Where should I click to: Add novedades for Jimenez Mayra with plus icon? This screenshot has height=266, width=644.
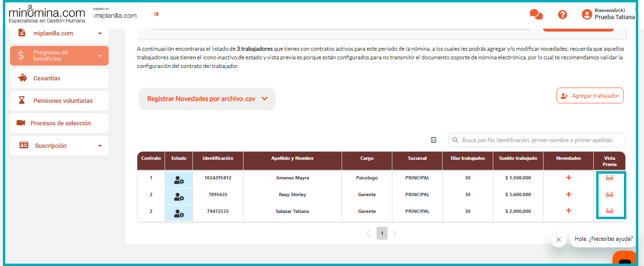(568, 177)
